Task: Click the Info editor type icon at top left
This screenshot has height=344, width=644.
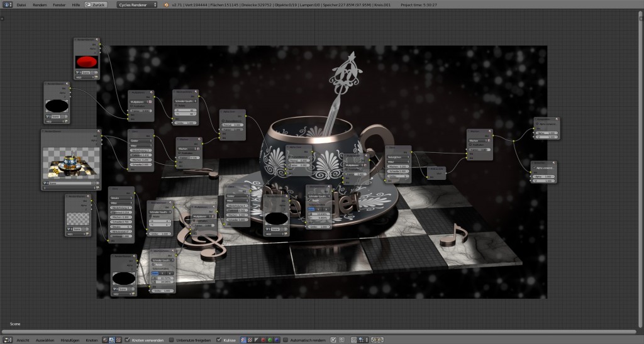Action: [x=8, y=5]
